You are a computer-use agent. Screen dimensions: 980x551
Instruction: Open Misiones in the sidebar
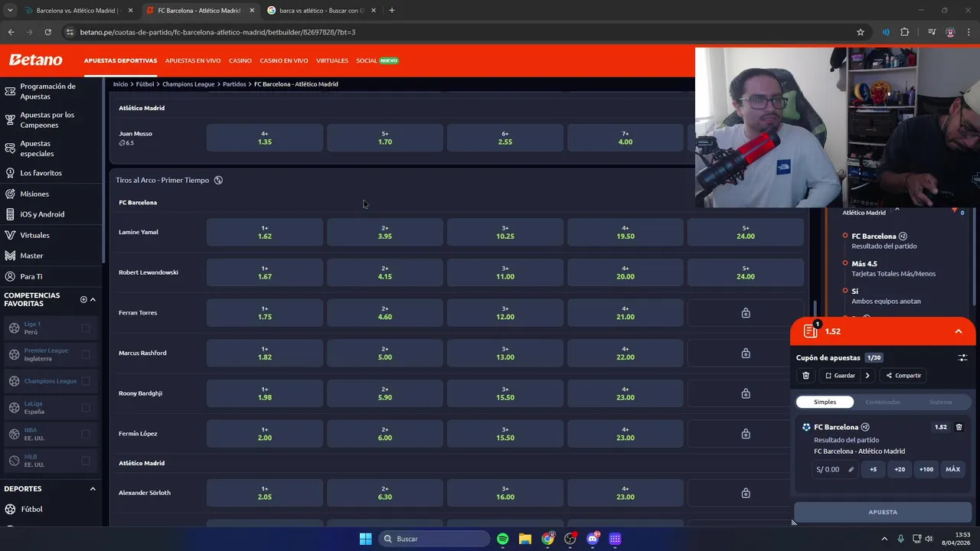34,194
